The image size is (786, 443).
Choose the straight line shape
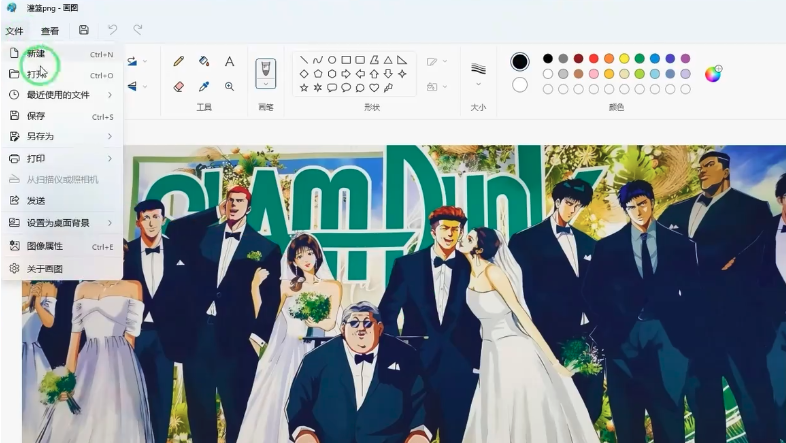[304, 60]
